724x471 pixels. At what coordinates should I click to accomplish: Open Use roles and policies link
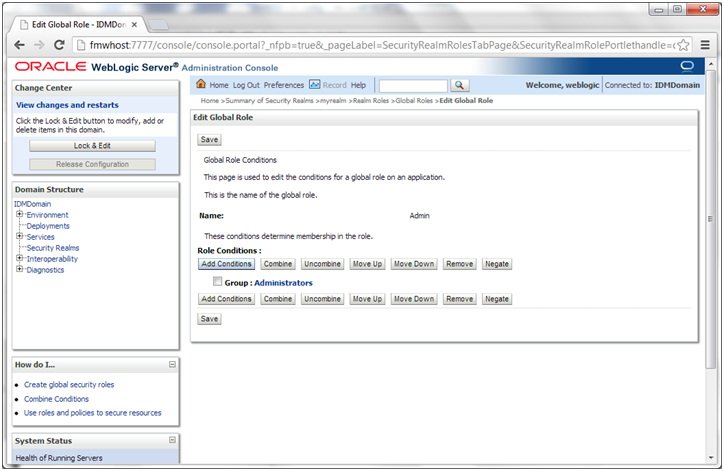93,413
